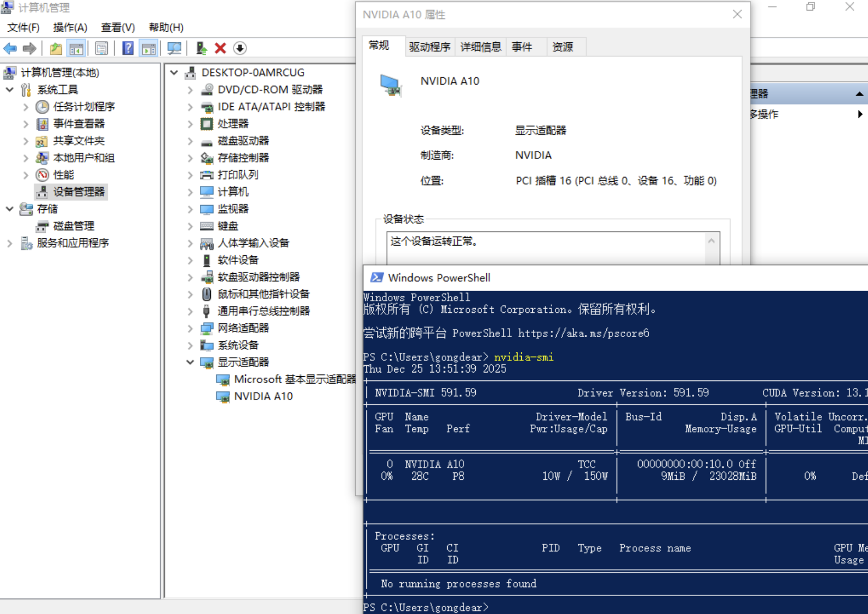Click the red X Uninstall device icon
Image resolution: width=868 pixels, height=614 pixels.
tap(220, 49)
